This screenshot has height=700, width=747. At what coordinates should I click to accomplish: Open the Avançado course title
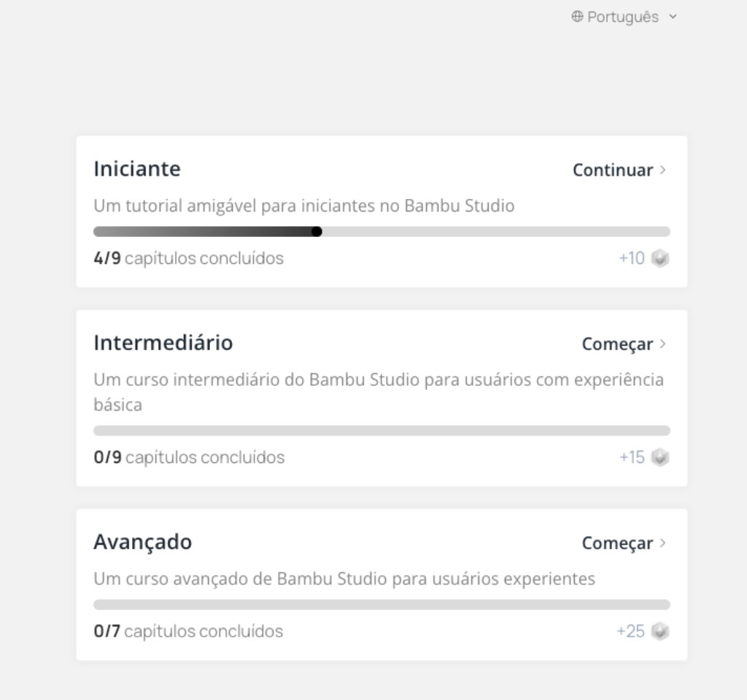pyautogui.click(x=142, y=542)
